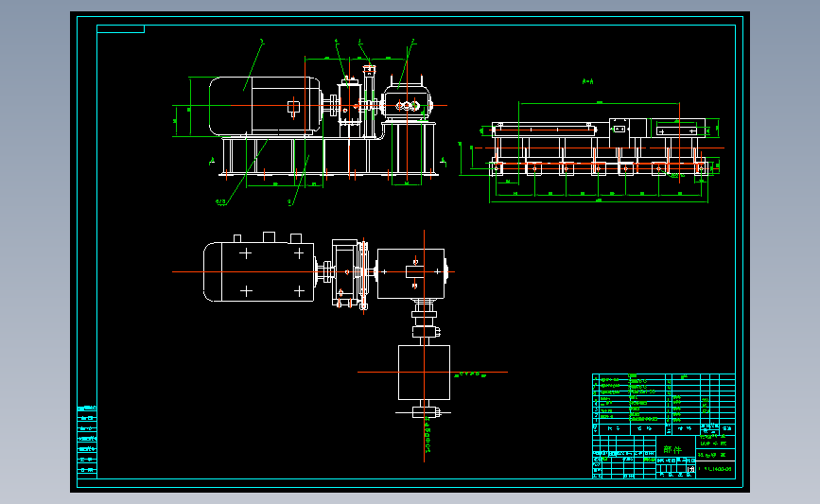820x504 pixels.
Task: Click the drawing number ending 1400-05
Action: (715, 469)
